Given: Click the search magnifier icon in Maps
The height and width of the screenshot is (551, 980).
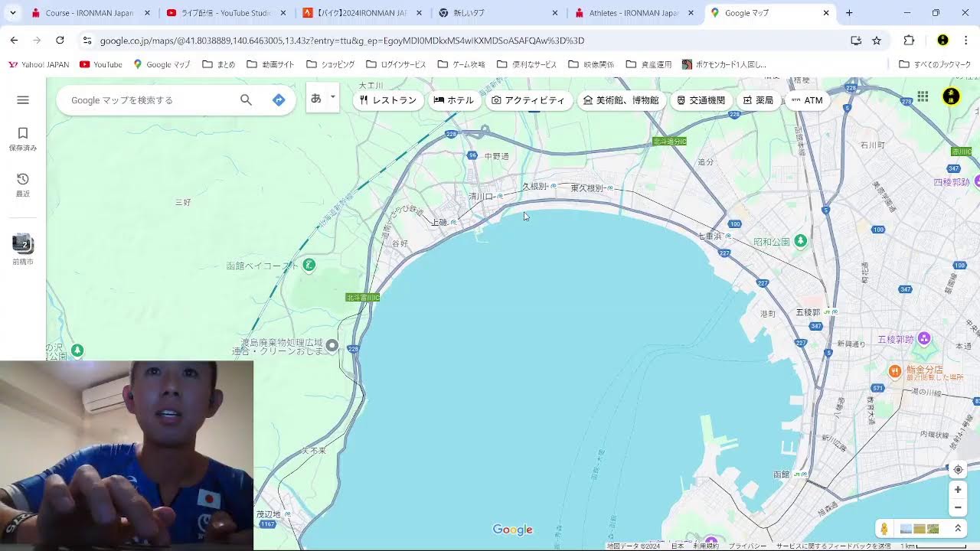Looking at the screenshot, I should (x=246, y=99).
